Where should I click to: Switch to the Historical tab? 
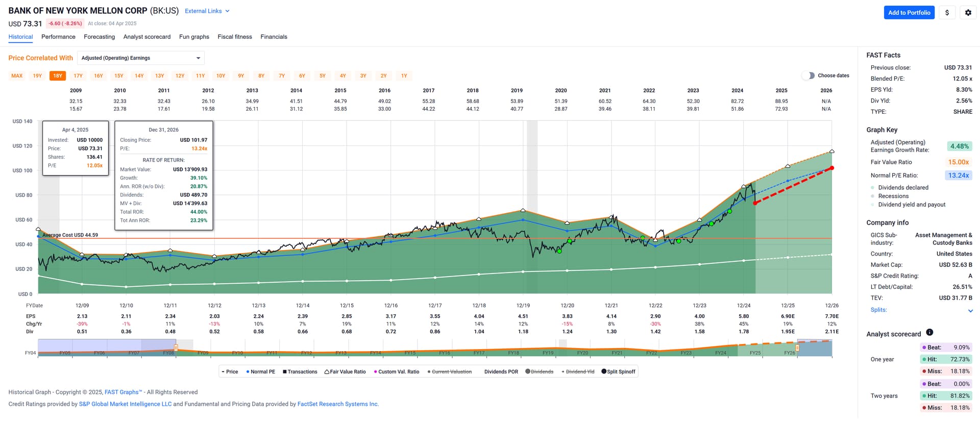pos(20,37)
